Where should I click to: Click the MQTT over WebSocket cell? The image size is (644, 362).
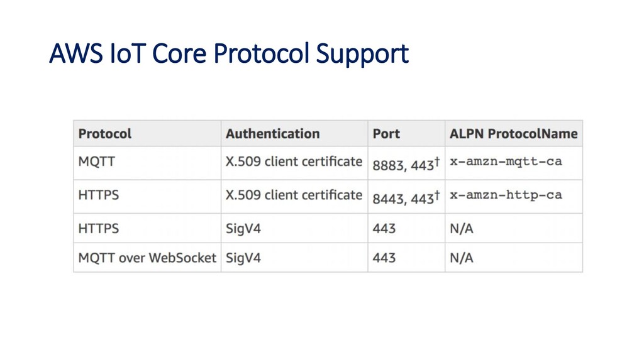[x=147, y=258]
